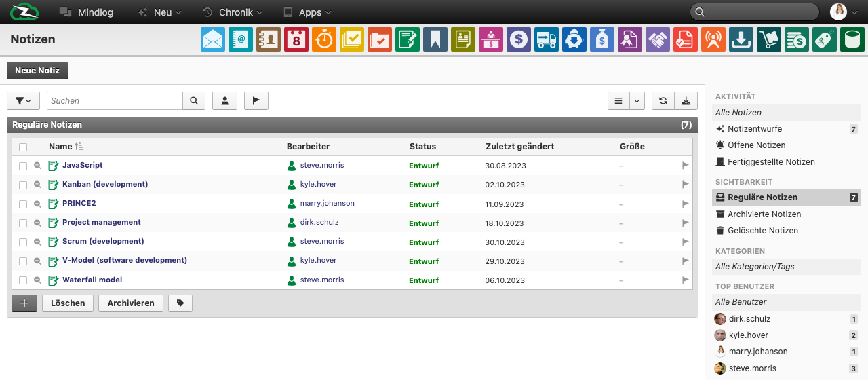
Task: Open the filter funnel dropdown
Action: click(23, 100)
